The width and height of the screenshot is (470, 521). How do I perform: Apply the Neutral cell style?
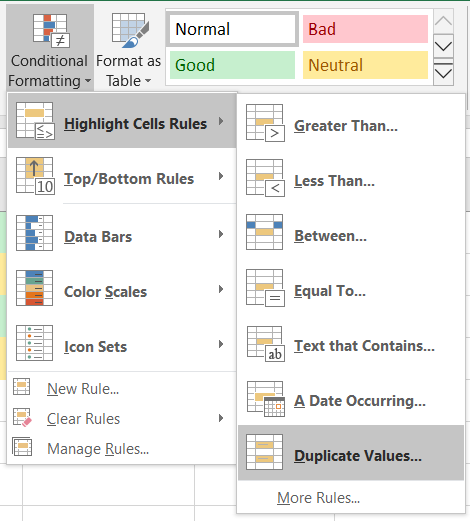click(x=365, y=65)
